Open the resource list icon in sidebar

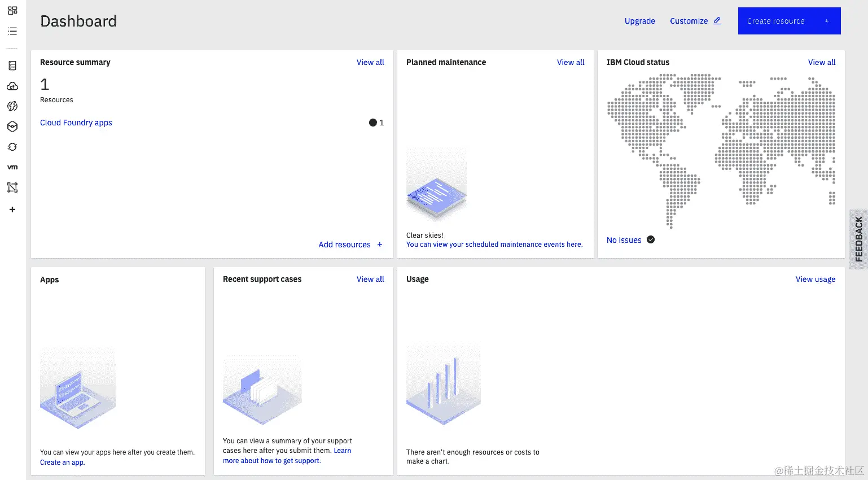tap(12, 31)
